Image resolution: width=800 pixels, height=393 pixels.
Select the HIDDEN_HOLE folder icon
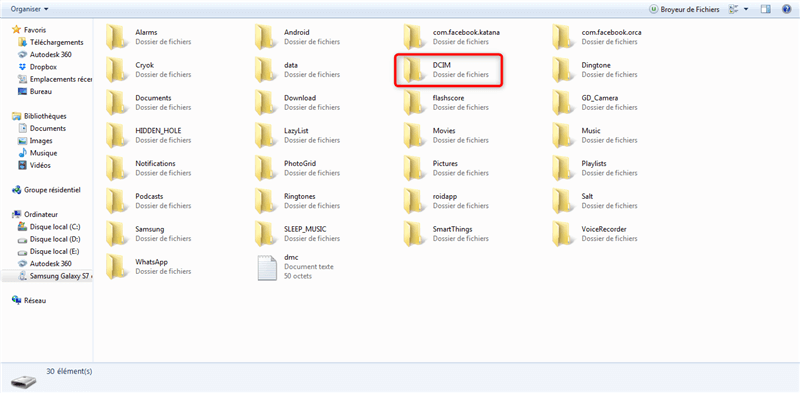click(116, 135)
